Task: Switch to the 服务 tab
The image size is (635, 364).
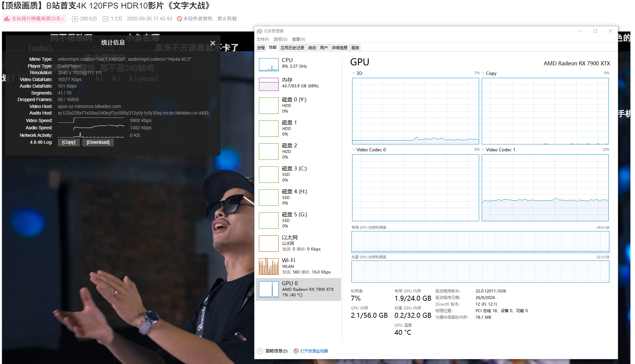Action: tap(355, 48)
